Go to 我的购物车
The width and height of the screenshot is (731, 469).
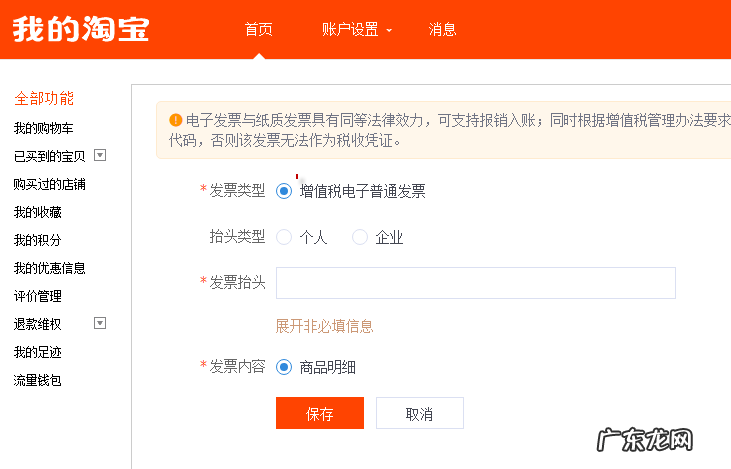(43, 128)
